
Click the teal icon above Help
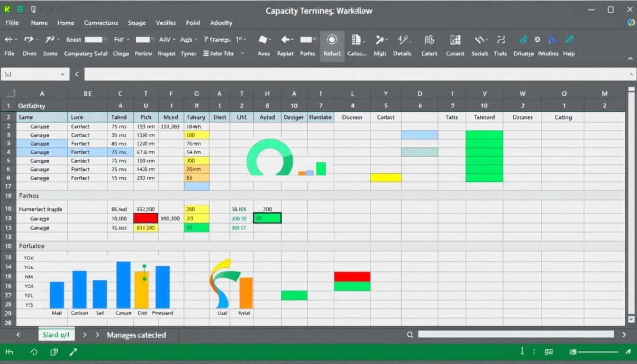569,40
